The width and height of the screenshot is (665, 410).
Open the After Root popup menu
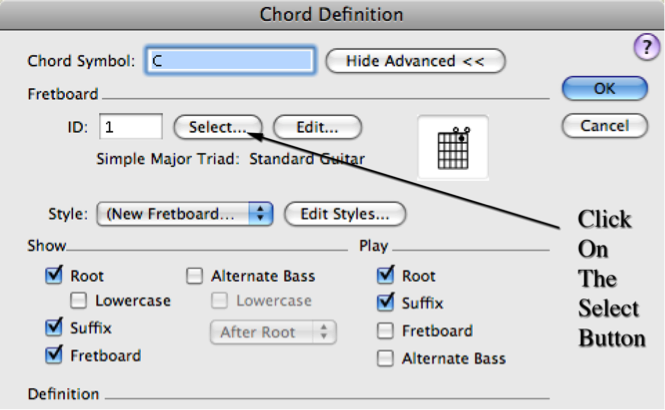pyautogui.click(x=273, y=332)
